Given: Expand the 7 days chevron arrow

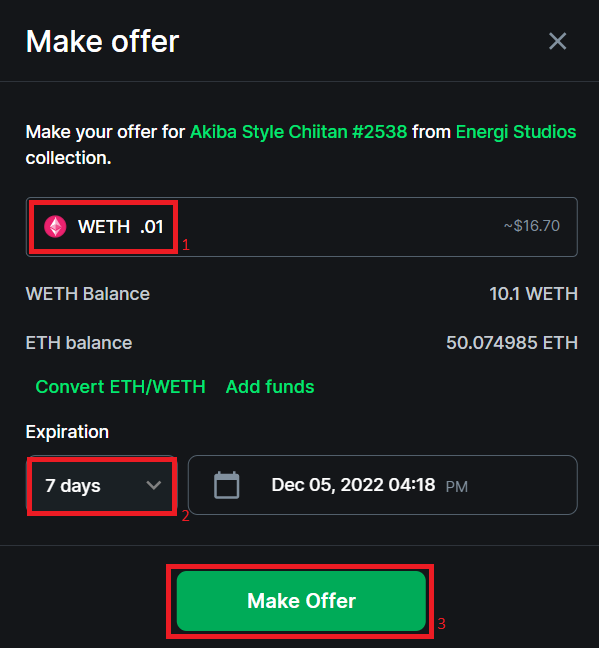Looking at the screenshot, I should pyautogui.click(x=154, y=485).
